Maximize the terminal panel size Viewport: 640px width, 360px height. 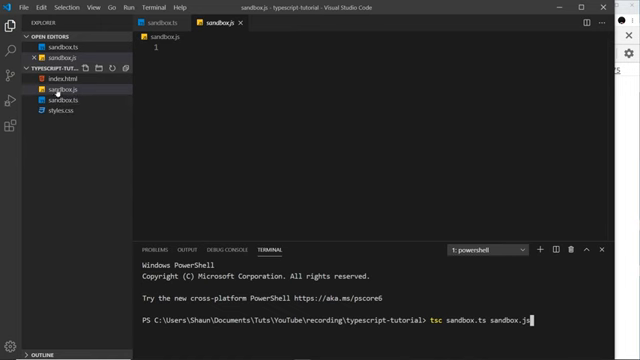coord(587,249)
